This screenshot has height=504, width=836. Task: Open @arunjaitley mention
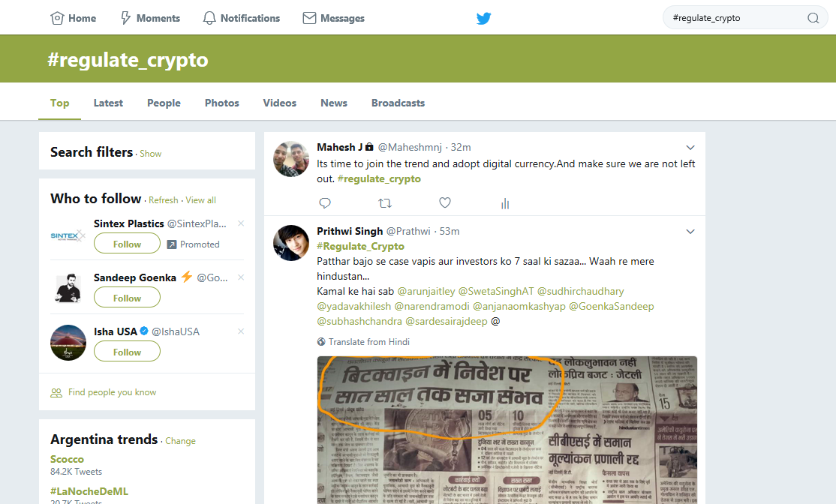tap(426, 292)
